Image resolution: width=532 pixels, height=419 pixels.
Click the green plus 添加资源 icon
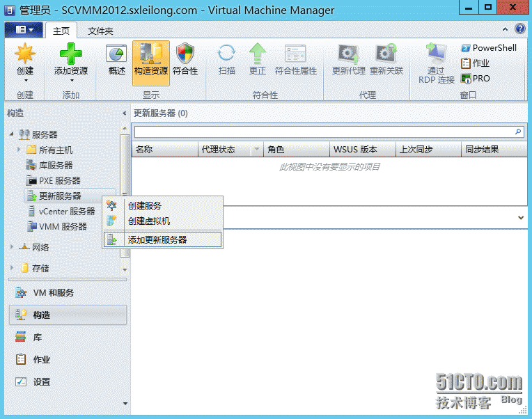70,54
